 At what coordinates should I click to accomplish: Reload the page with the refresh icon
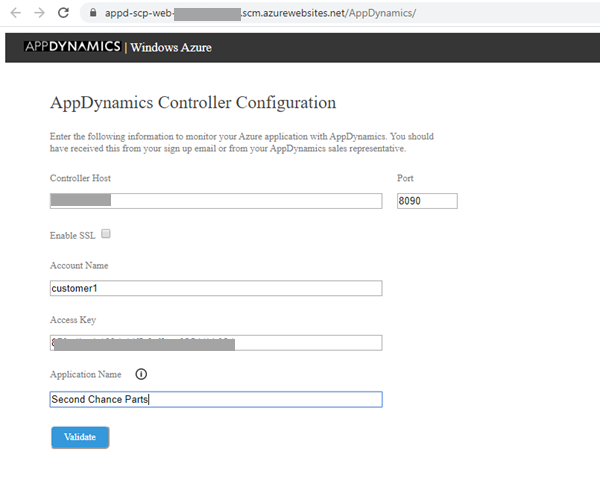coord(64,13)
